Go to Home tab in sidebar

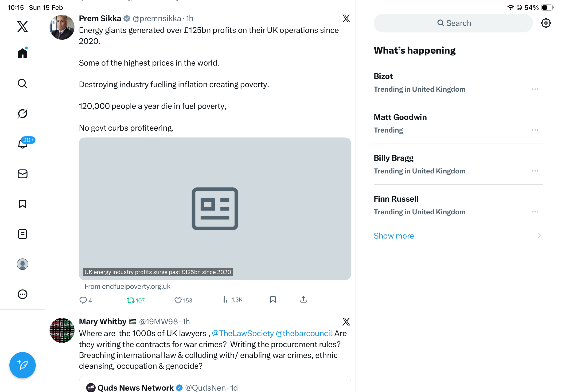point(23,53)
